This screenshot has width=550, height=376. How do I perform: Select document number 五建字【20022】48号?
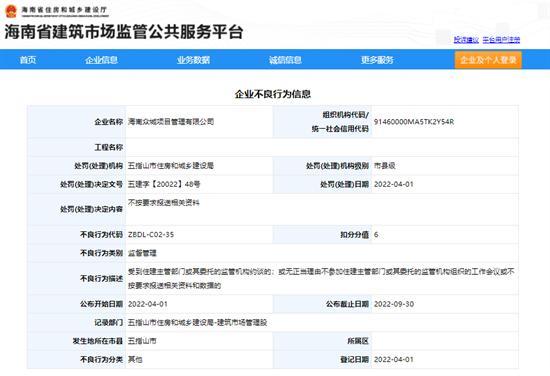[x=164, y=184]
